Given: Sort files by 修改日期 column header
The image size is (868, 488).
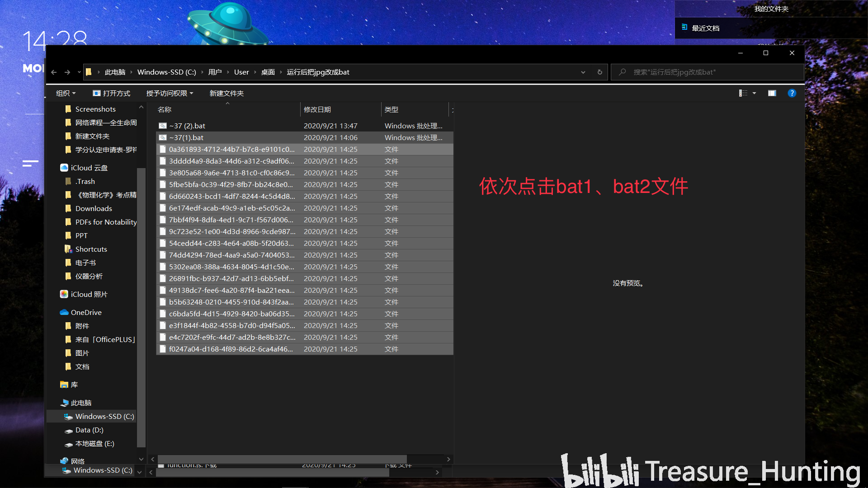Looking at the screenshot, I should (317, 110).
